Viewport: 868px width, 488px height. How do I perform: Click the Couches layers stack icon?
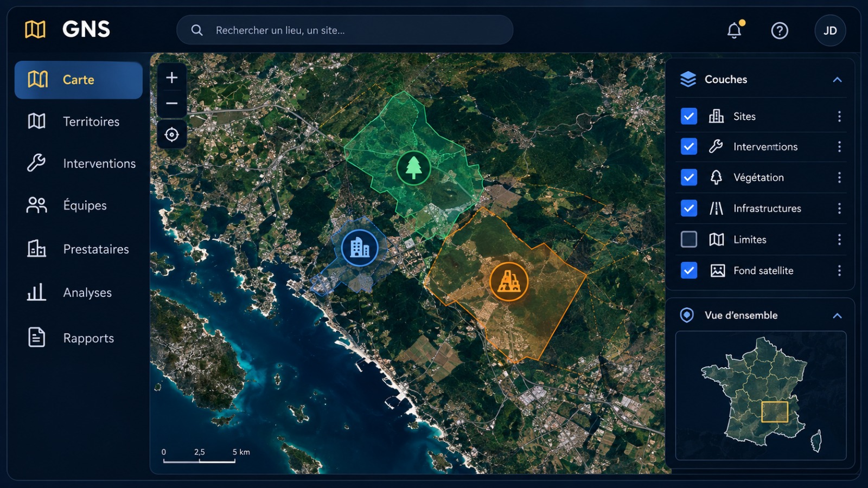pyautogui.click(x=688, y=79)
